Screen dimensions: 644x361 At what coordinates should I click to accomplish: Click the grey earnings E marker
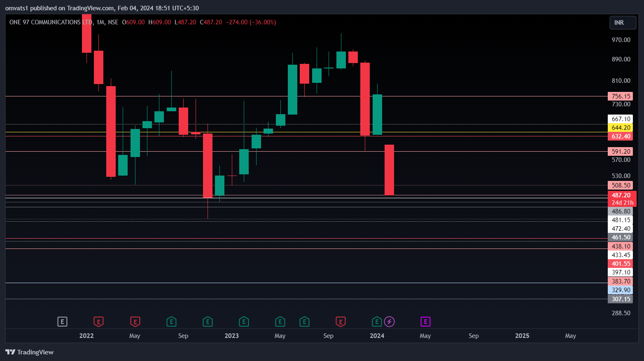click(x=62, y=321)
